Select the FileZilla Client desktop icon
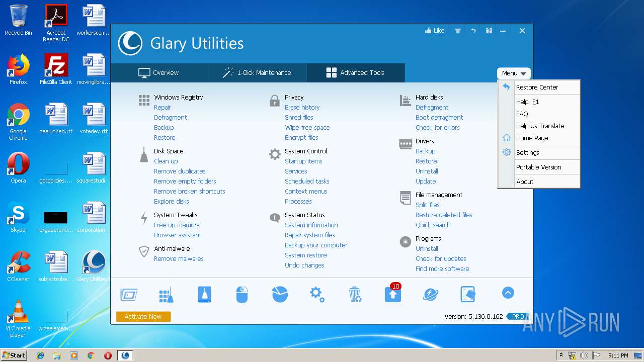 (x=56, y=69)
